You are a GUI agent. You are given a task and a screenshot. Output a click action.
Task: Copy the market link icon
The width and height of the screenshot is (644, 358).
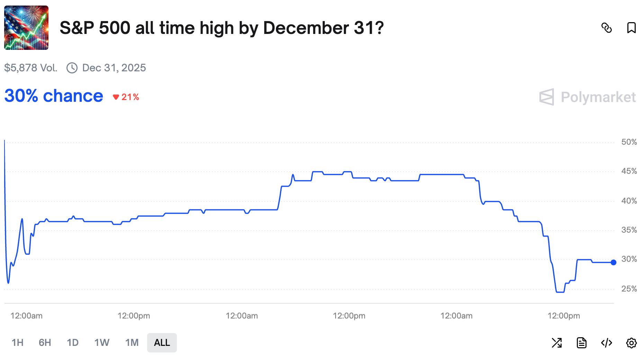coord(606,28)
